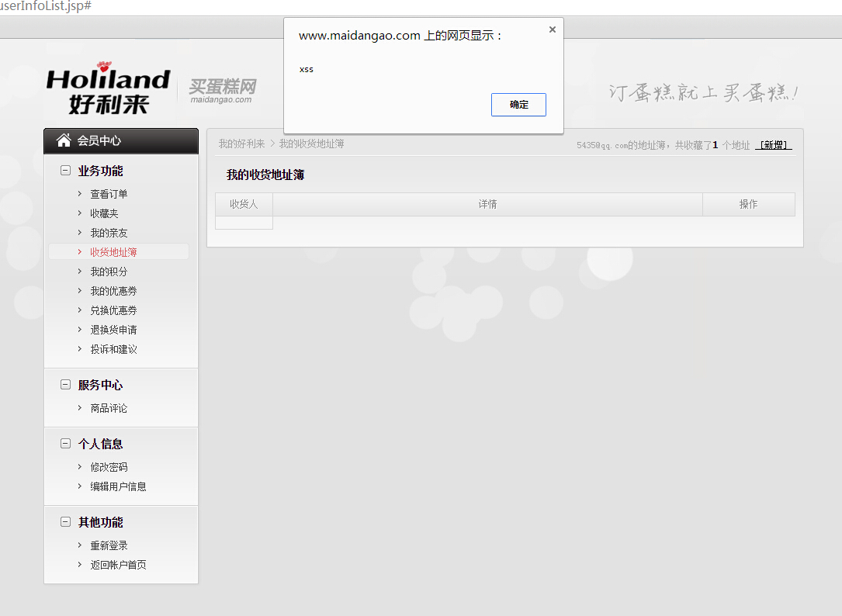The width and height of the screenshot is (842, 616).
Task: Click the Holiland 好利来 logo
Action: pos(109,88)
